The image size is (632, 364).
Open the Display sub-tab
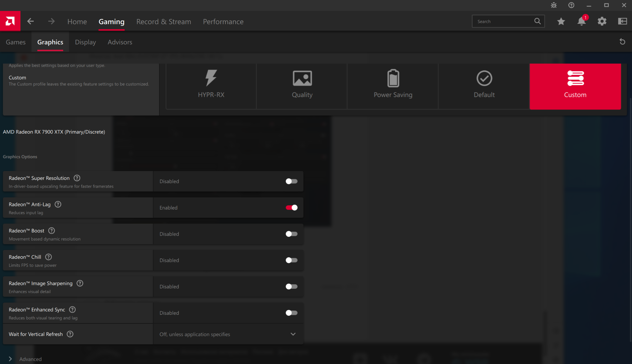pos(85,42)
